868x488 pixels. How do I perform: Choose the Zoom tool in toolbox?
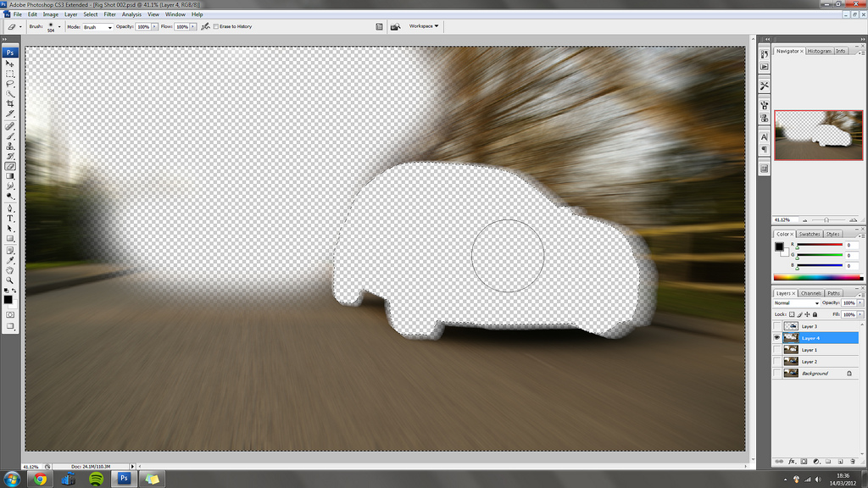point(10,280)
